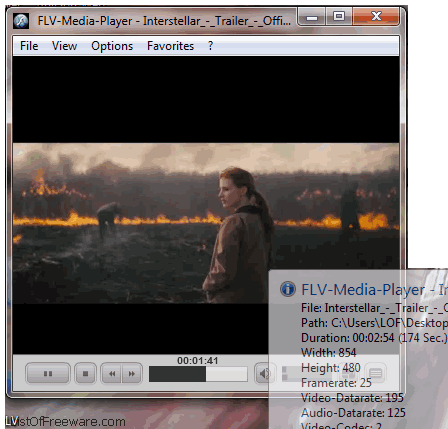Screen dimensions: 448x429
Task: Click the Video-Datarate: 195 info line
Action: pyautogui.click(x=352, y=398)
